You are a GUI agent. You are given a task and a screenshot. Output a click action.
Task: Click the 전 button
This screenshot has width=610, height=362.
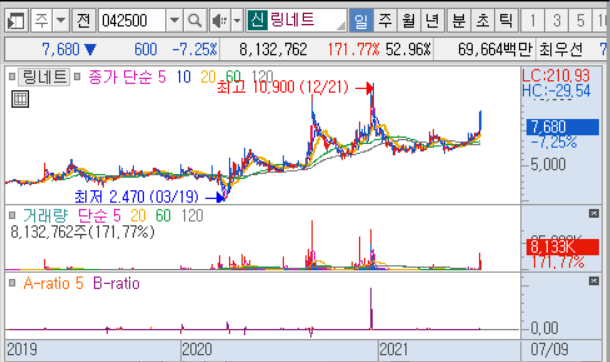tap(84, 21)
